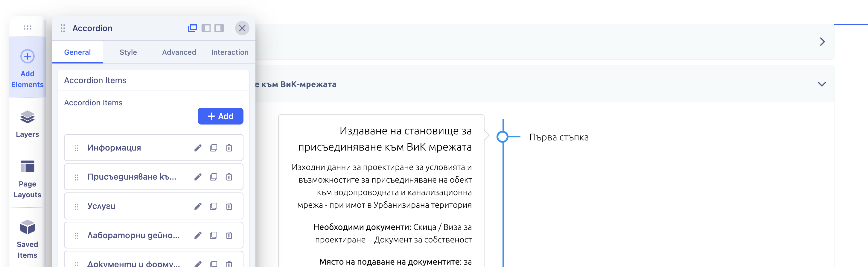Duplicate the Услуги accordion item

coord(213,206)
